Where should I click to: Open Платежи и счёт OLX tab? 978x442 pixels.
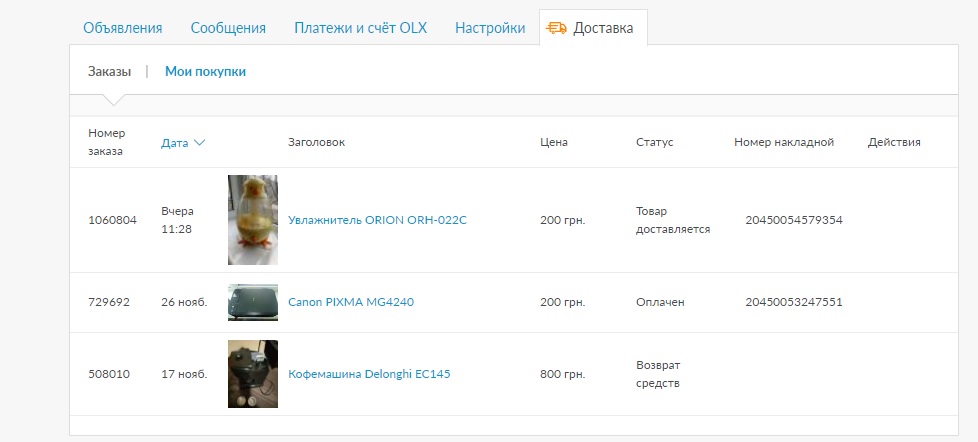click(360, 28)
